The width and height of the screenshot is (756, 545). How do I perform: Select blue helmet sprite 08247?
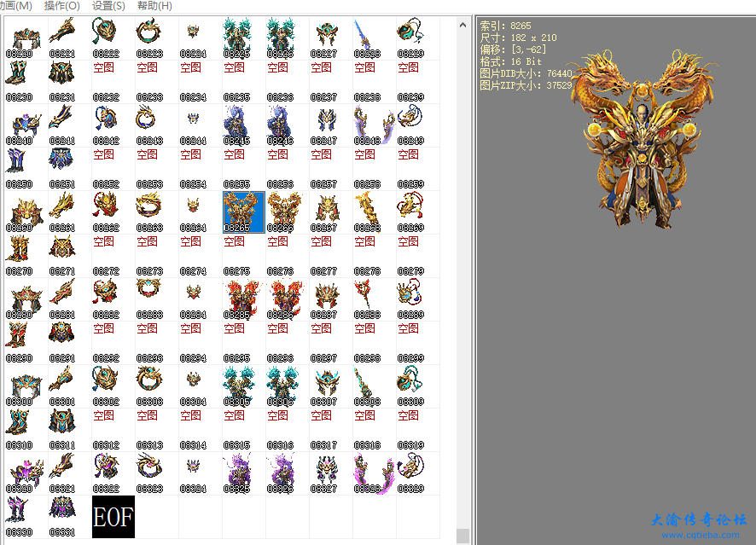point(330,125)
